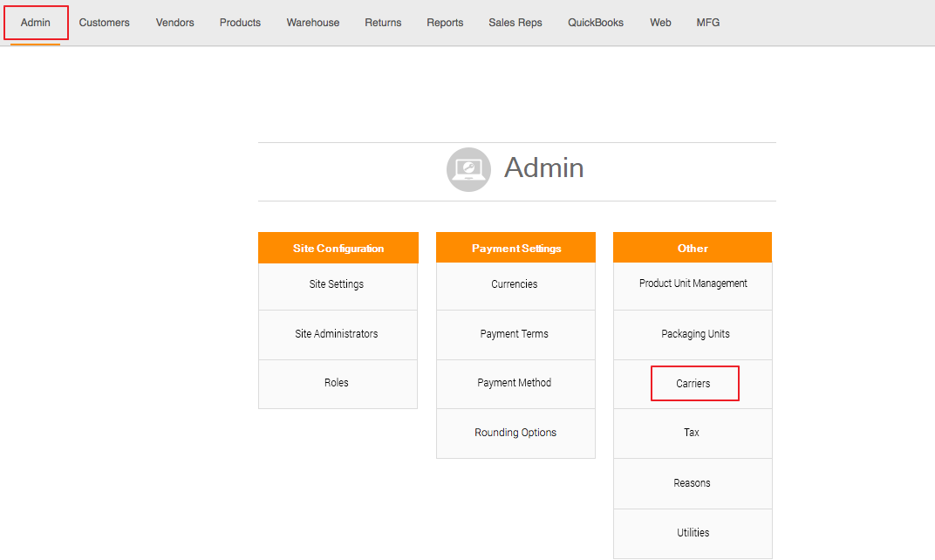The image size is (935, 560).
Task: Select the Warehouse menu item
Action: (x=313, y=23)
